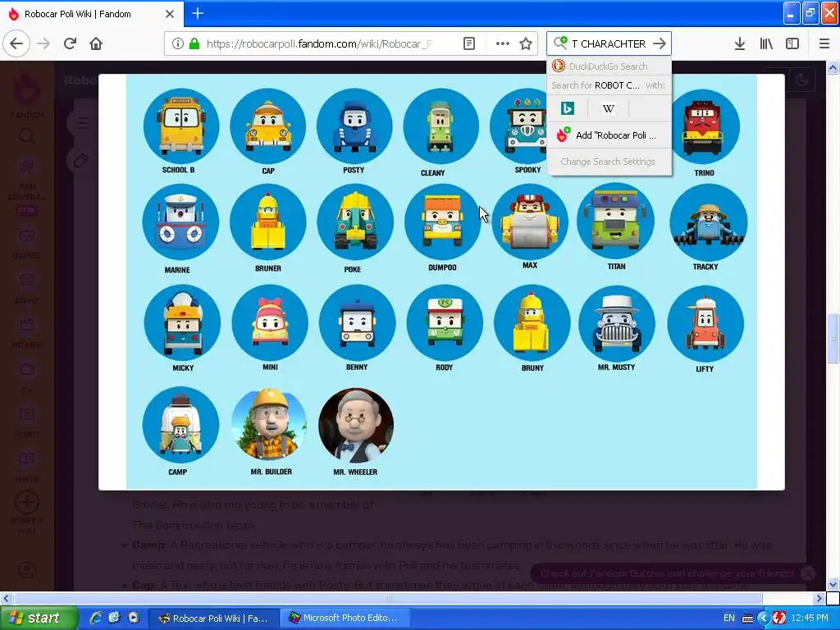
Task: Click the Tracky tractor character image
Action: [x=708, y=221]
